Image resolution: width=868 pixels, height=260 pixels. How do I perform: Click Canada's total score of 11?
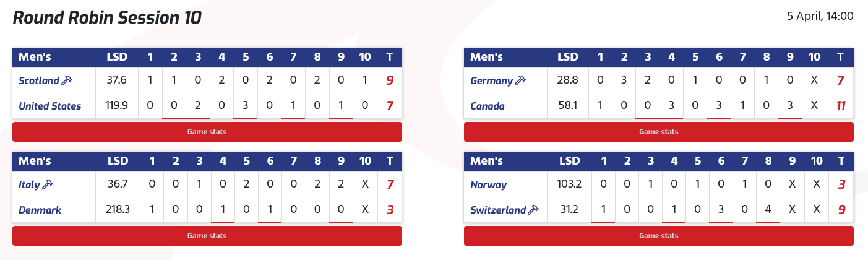click(x=840, y=106)
